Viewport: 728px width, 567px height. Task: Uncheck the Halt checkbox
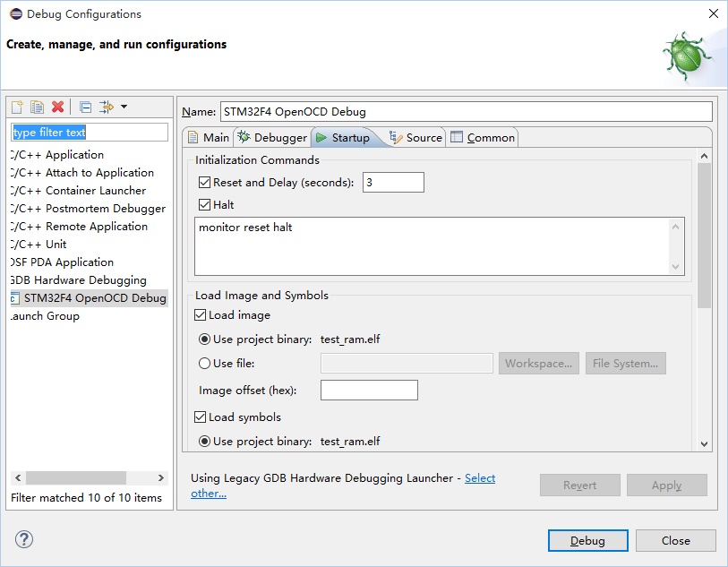pyautogui.click(x=204, y=205)
